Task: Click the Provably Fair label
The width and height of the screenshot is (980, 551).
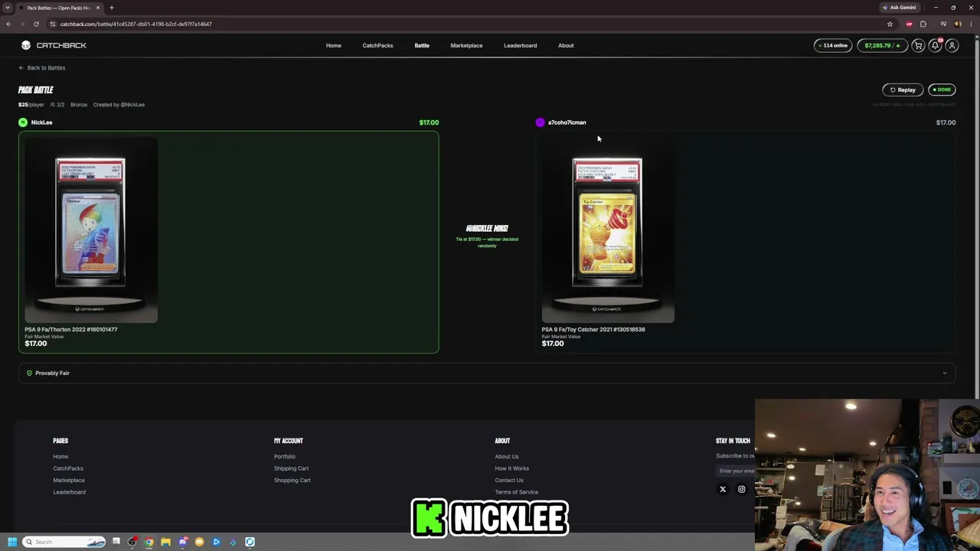Action: coord(52,373)
